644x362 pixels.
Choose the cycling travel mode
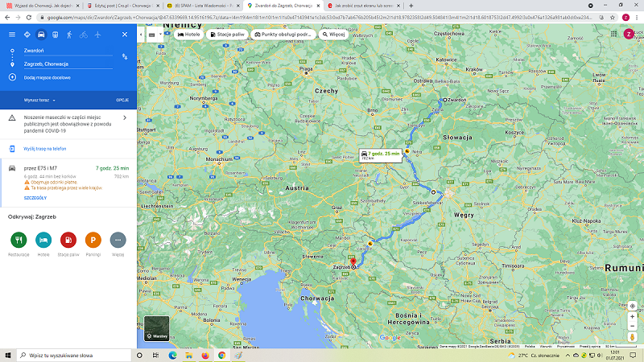click(83, 35)
